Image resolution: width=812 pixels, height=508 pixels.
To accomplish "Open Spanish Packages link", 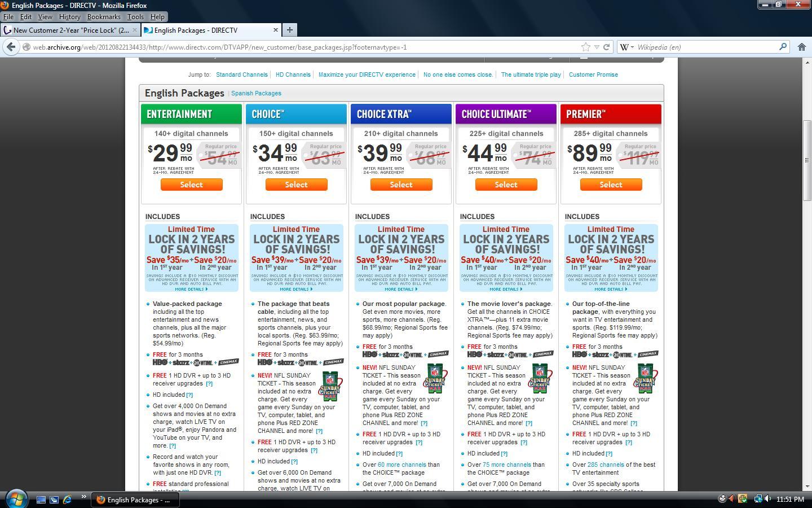I will 256,93.
